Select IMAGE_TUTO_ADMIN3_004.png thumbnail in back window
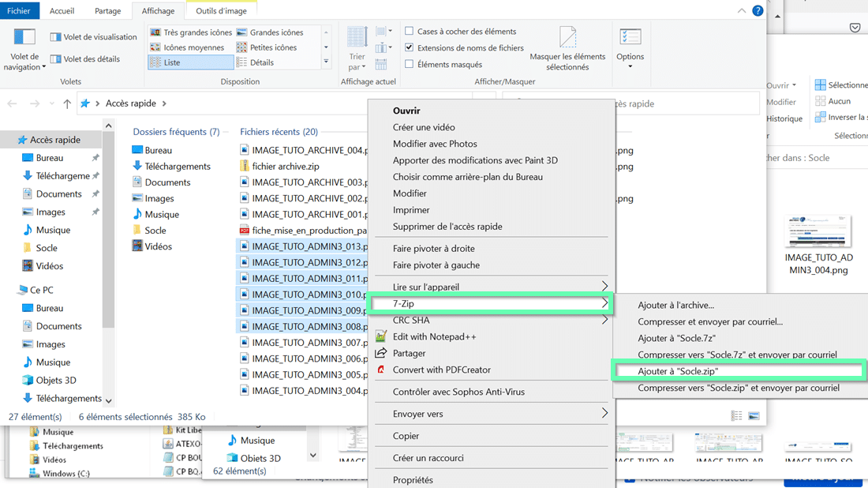Screen dimensions: 868x488 pos(818,244)
